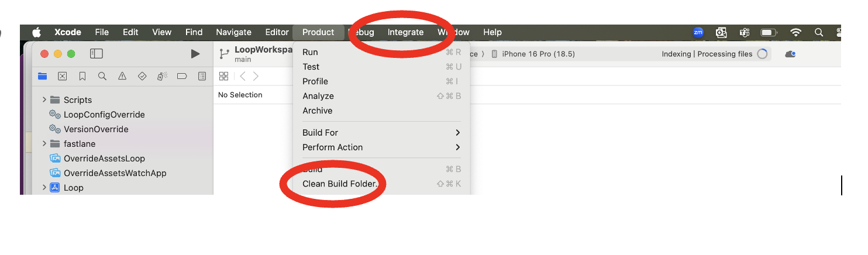This screenshot has height=255, width=868.
Task: Select the LoopConfigOverride file
Action: (x=104, y=115)
